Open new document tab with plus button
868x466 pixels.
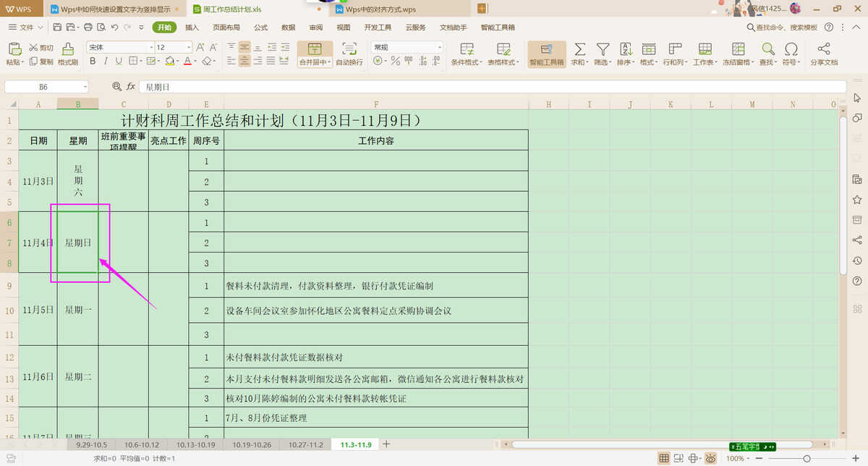pos(482,9)
